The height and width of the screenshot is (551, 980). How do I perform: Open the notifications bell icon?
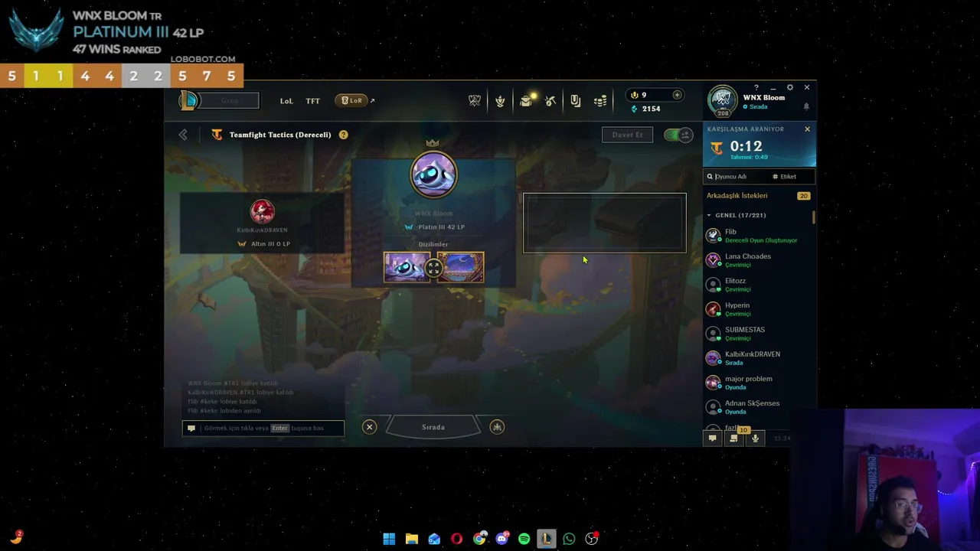(x=806, y=106)
